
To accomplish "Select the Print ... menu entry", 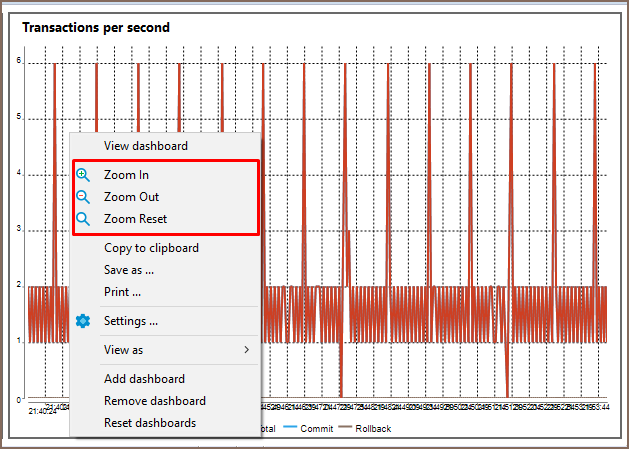I will point(122,292).
